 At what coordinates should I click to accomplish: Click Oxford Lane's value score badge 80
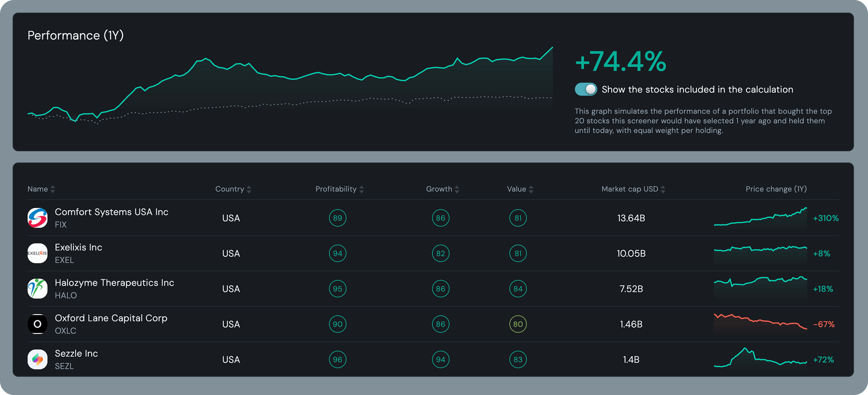click(x=518, y=324)
